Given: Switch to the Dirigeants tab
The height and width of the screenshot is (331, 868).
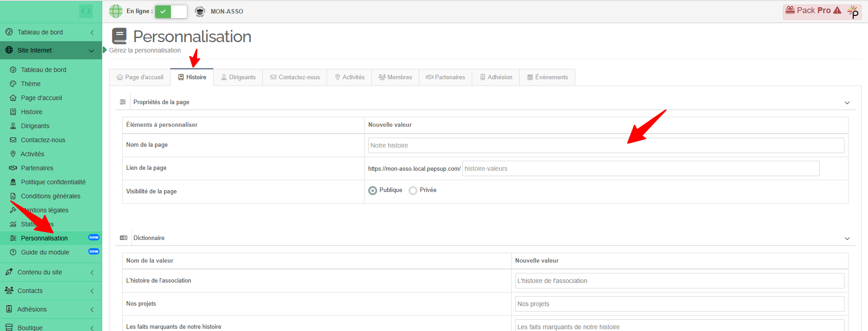Looking at the screenshot, I should tap(238, 77).
